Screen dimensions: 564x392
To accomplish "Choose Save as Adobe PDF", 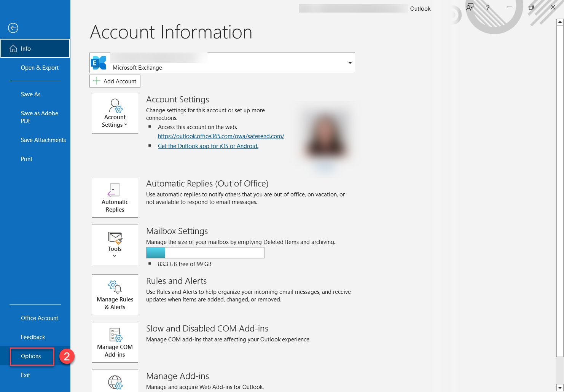I will (x=40, y=117).
